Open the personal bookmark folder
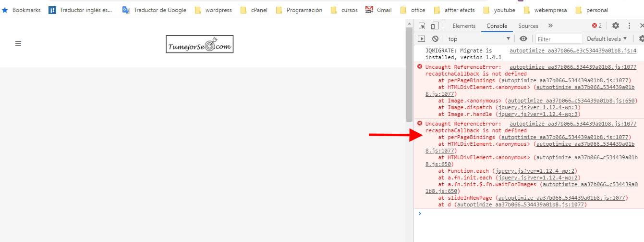 [x=592, y=10]
